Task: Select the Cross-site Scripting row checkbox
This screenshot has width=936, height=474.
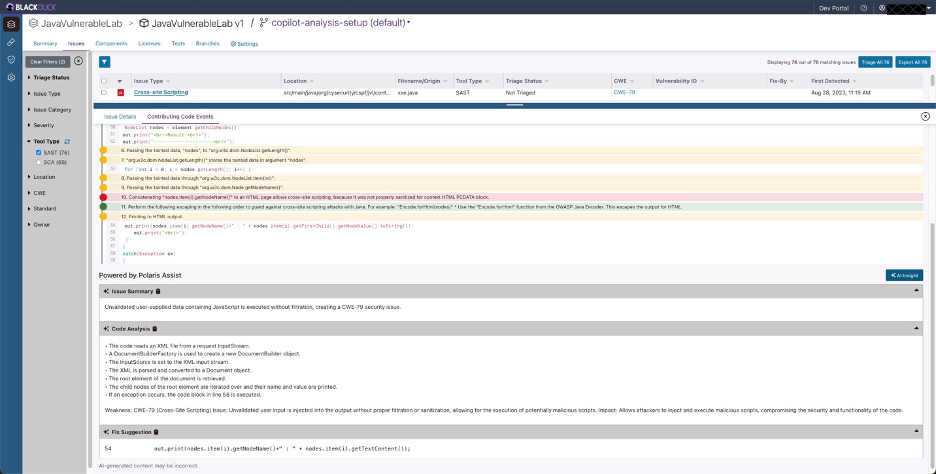Action: [104, 93]
